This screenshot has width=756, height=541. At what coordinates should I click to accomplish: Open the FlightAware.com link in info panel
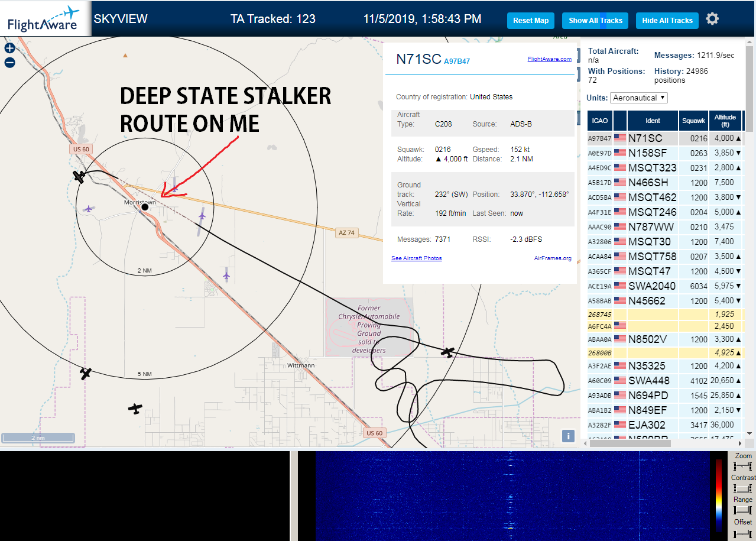click(x=550, y=59)
